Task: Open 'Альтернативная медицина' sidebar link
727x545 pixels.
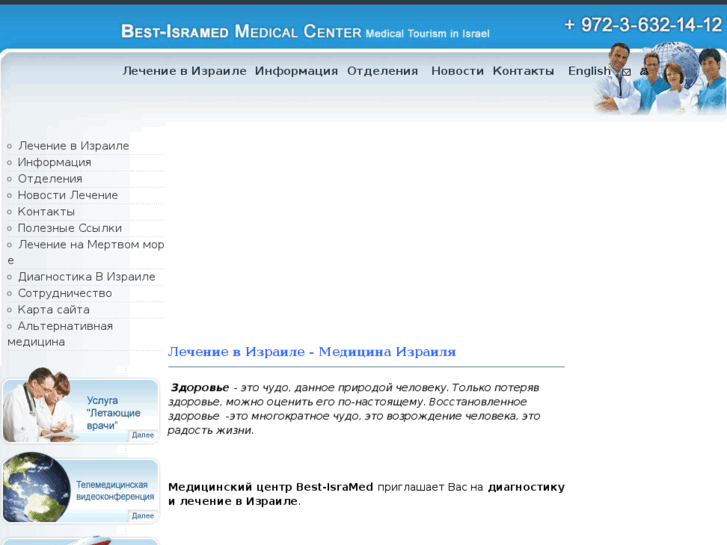Action: point(60,334)
